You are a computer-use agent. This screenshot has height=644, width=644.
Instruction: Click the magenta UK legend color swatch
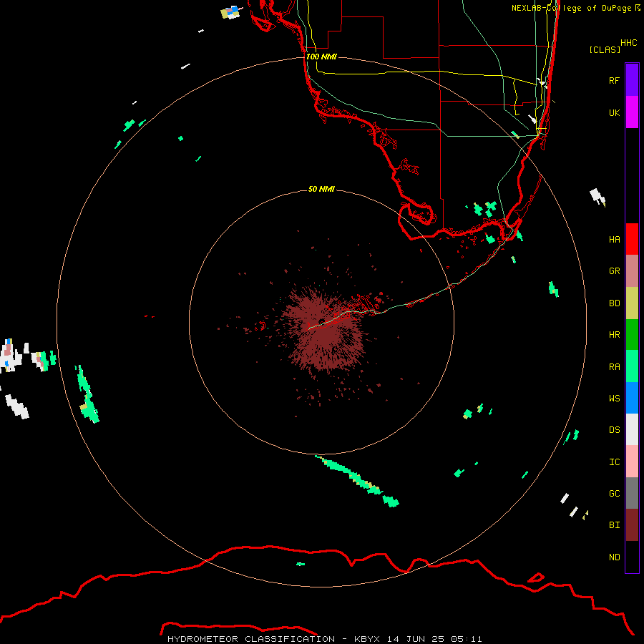[632, 112]
